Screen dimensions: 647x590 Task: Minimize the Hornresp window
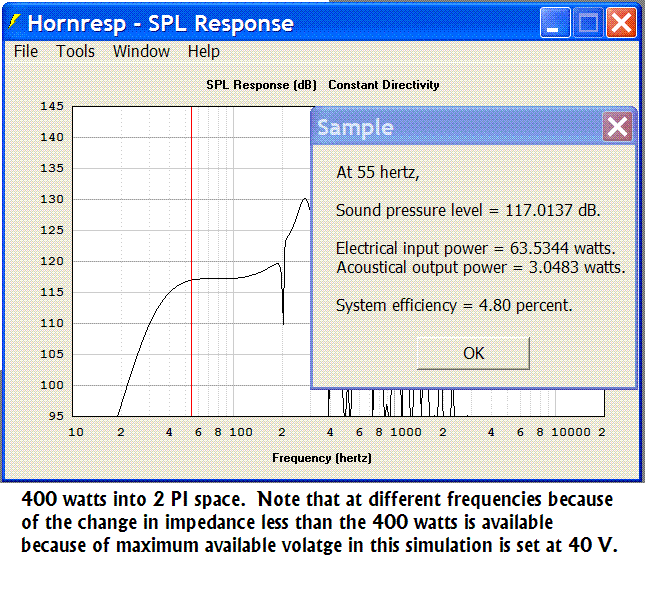555,22
